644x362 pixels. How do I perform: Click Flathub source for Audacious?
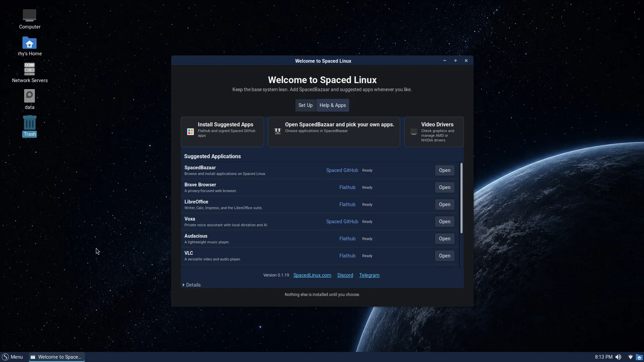coord(347,239)
